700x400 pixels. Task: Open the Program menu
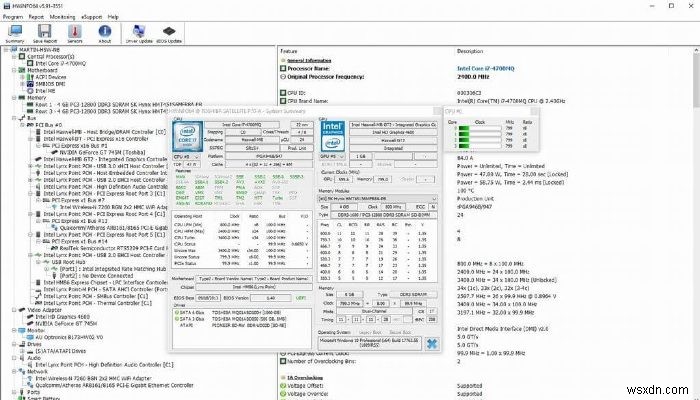pos(12,17)
